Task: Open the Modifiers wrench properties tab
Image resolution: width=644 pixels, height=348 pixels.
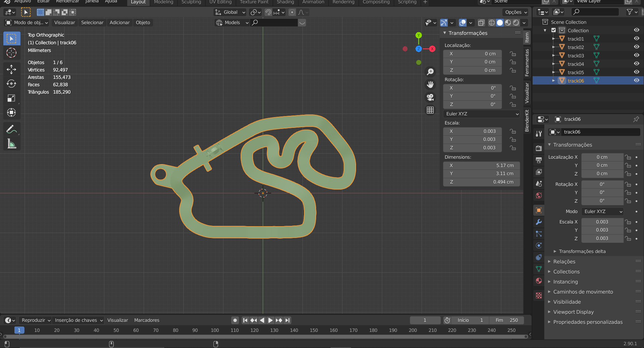Action: click(x=539, y=222)
